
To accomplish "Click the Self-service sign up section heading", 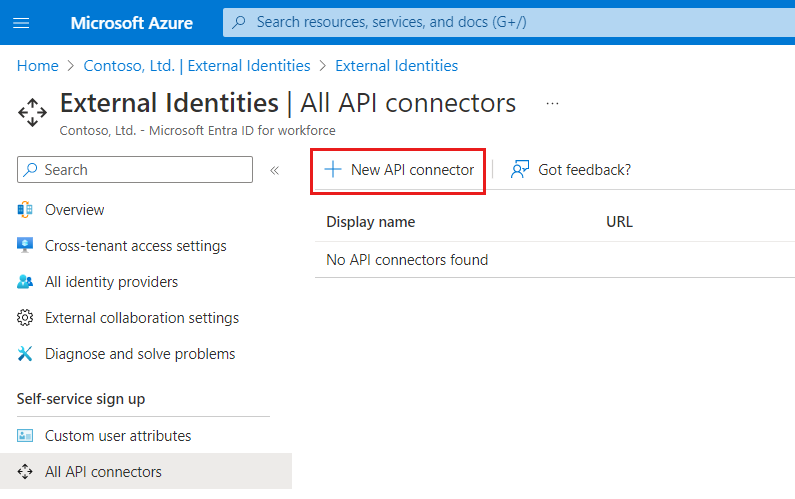I will (81, 399).
